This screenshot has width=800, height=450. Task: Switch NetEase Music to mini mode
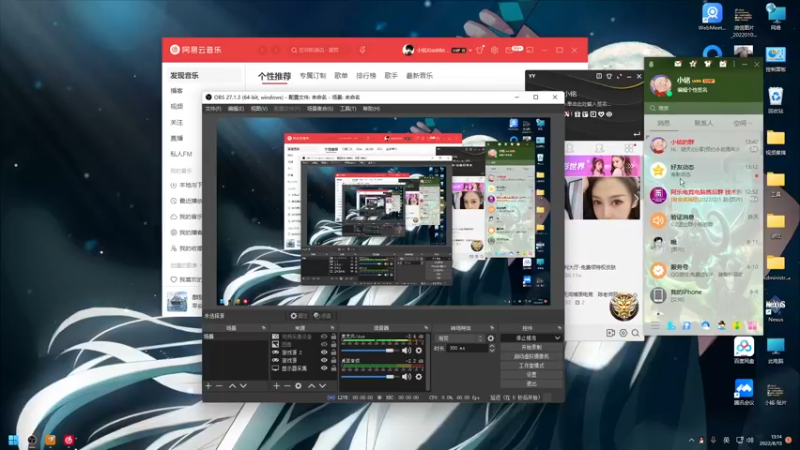(530, 50)
